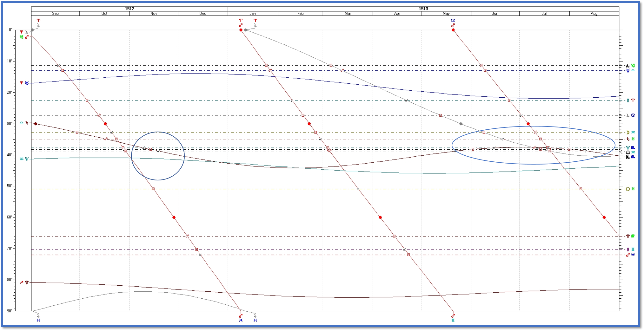The height and width of the screenshot is (331, 644).
Task: Click the Neptune in Aquarius glyph on left axis
Action: tap(24, 159)
